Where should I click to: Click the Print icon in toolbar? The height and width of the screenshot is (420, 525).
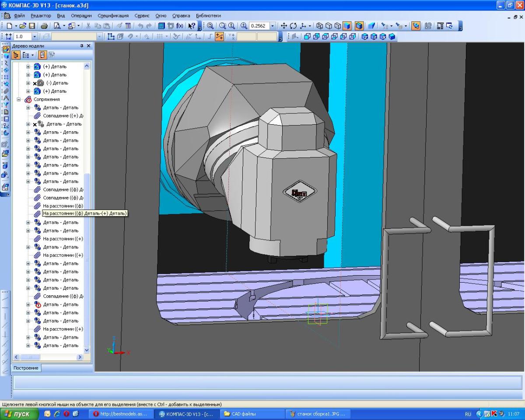44,26
